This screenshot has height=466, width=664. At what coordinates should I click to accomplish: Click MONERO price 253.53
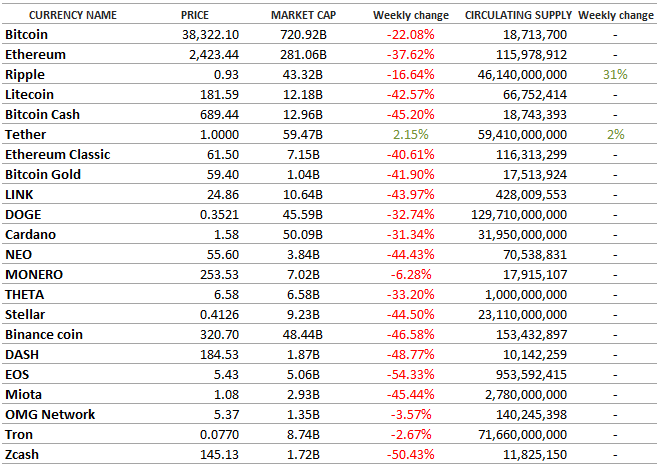tap(219, 275)
